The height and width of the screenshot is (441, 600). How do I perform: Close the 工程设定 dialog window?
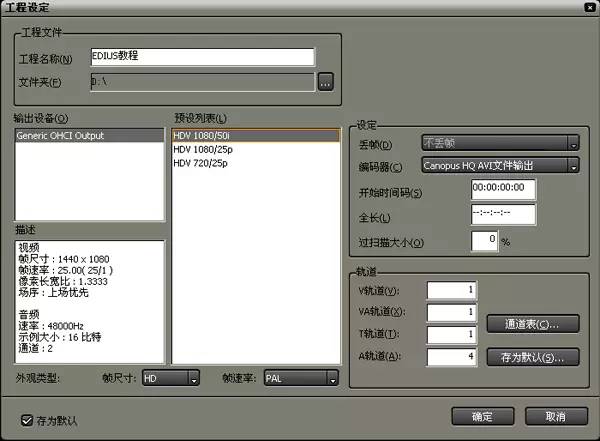click(x=589, y=7)
